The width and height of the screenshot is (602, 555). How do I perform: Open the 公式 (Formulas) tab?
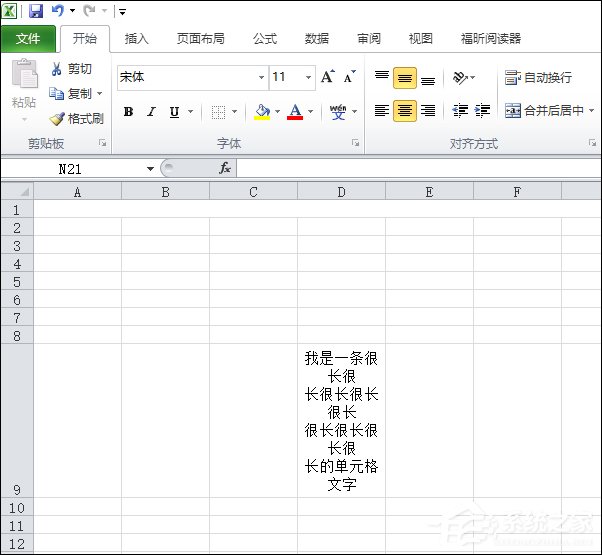pos(264,39)
